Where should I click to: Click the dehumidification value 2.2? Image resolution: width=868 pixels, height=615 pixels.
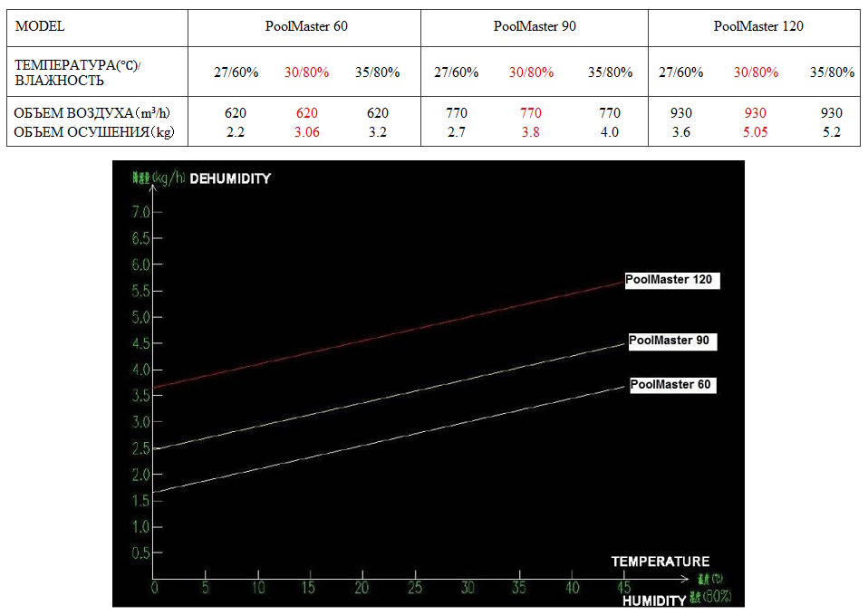236,131
